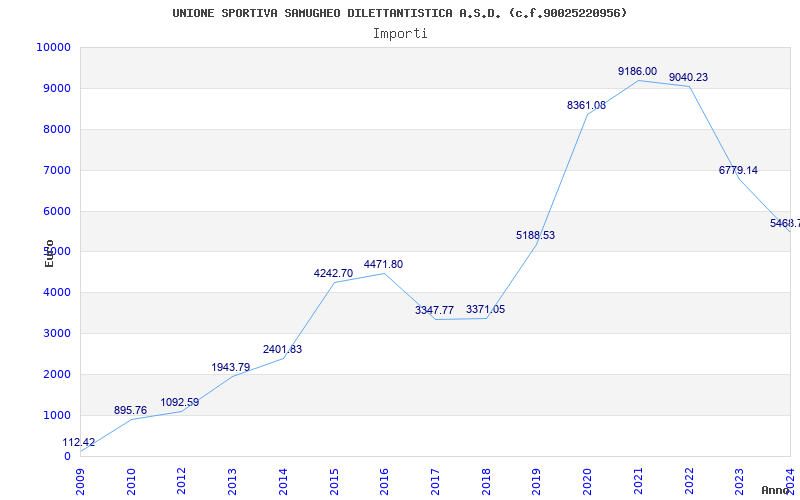The image size is (800, 500).
Task: Click the data label 1092.59
Action: (180, 402)
